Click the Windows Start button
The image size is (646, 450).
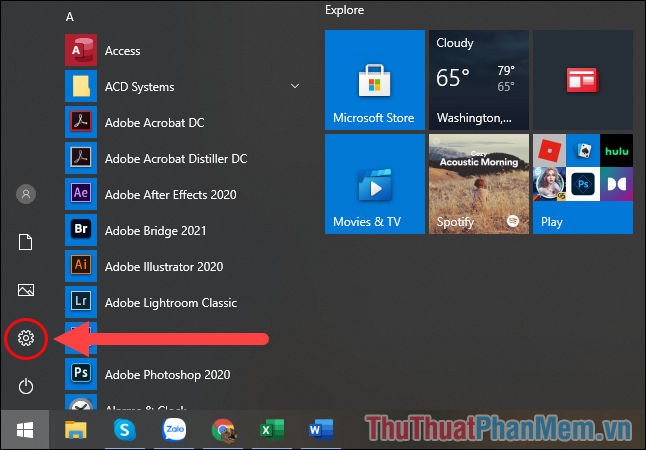(25, 430)
